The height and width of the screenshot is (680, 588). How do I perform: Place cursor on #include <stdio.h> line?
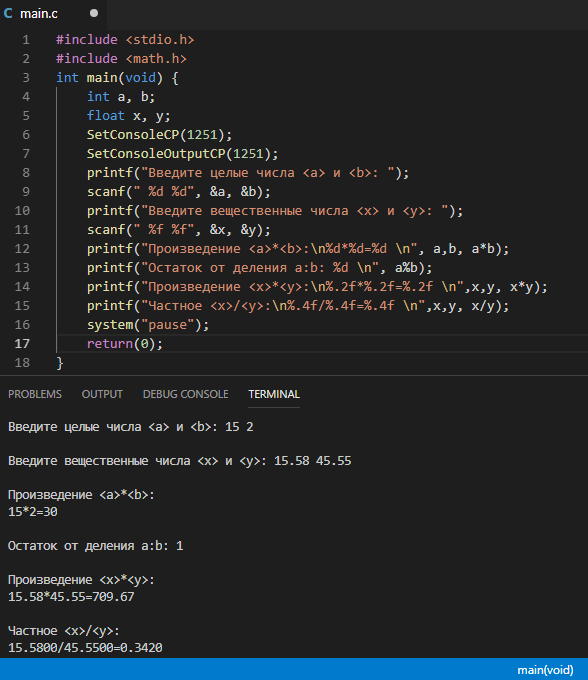tap(125, 40)
